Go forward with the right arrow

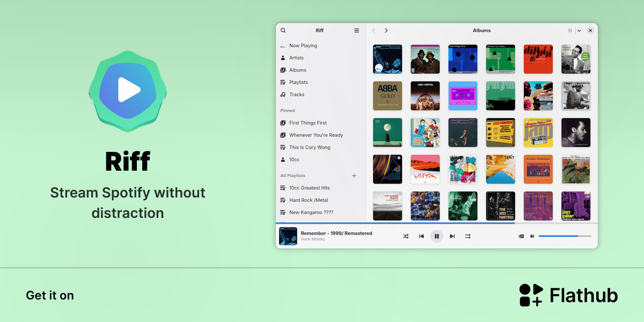point(386,31)
